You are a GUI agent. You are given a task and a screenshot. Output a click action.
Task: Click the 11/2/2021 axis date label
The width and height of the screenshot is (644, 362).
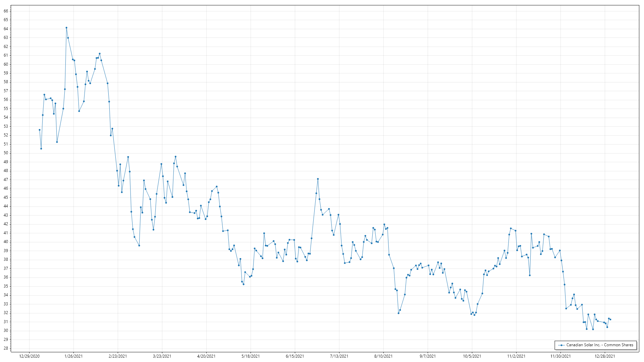516,356
